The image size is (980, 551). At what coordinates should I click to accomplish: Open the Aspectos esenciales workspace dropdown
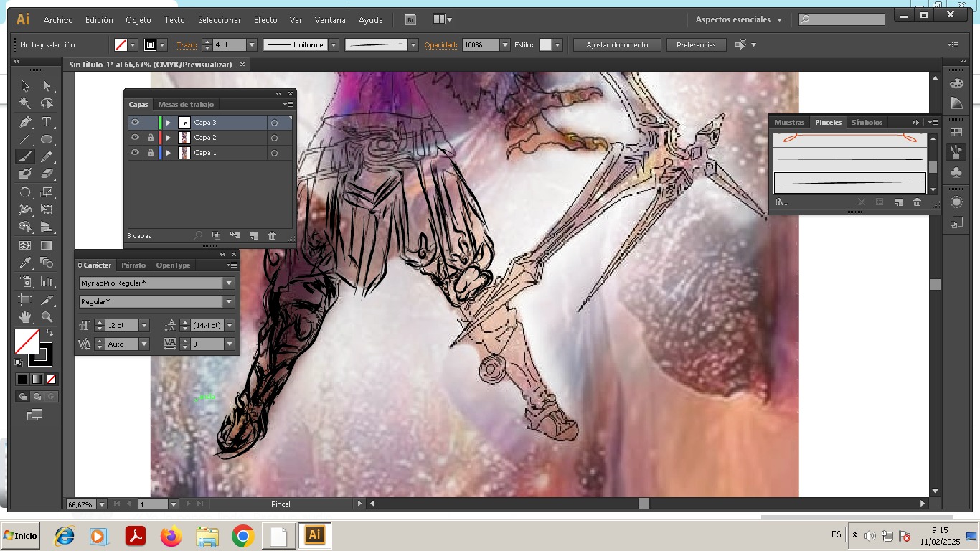(738, 20)
